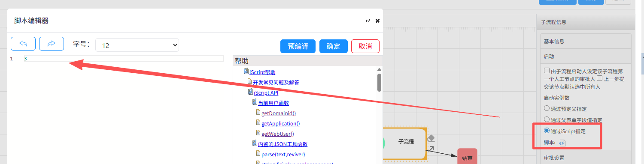Click the eraser icon next to 子流程 node
Screen dimensions: 644x164
coord(431,138)
